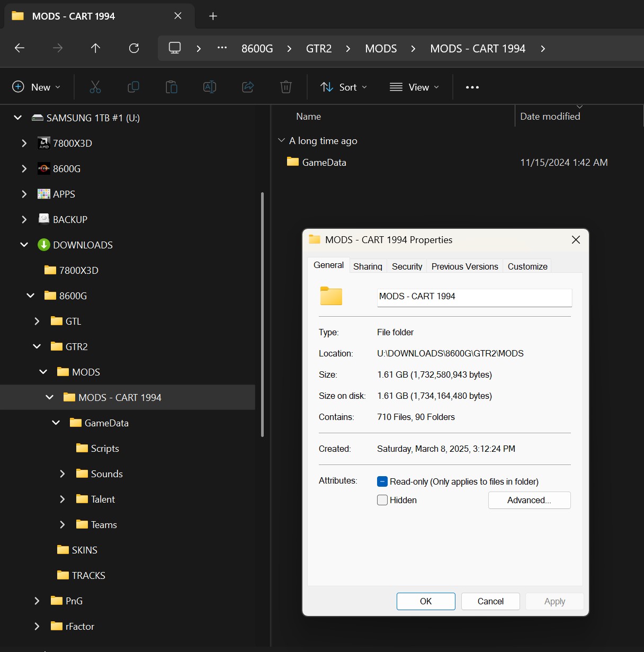Click the Rename icon in toolbar
The height and width of the screenshot is (652, 644).
pos(210,87)
